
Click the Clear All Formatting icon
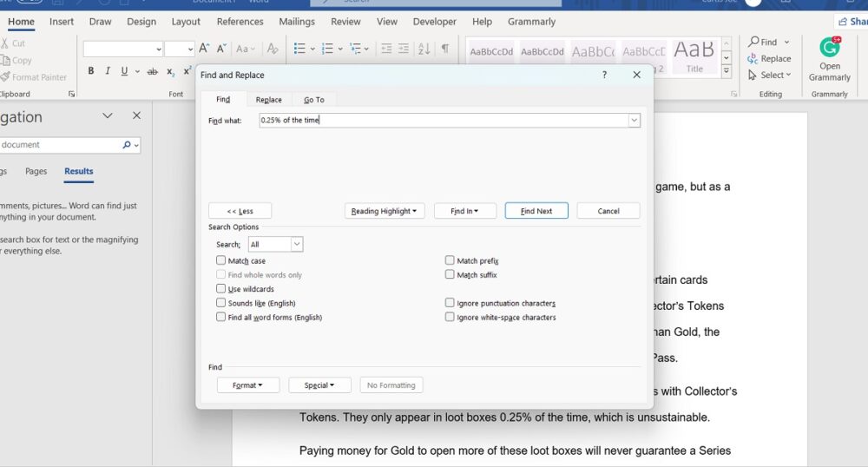(273, 49)
